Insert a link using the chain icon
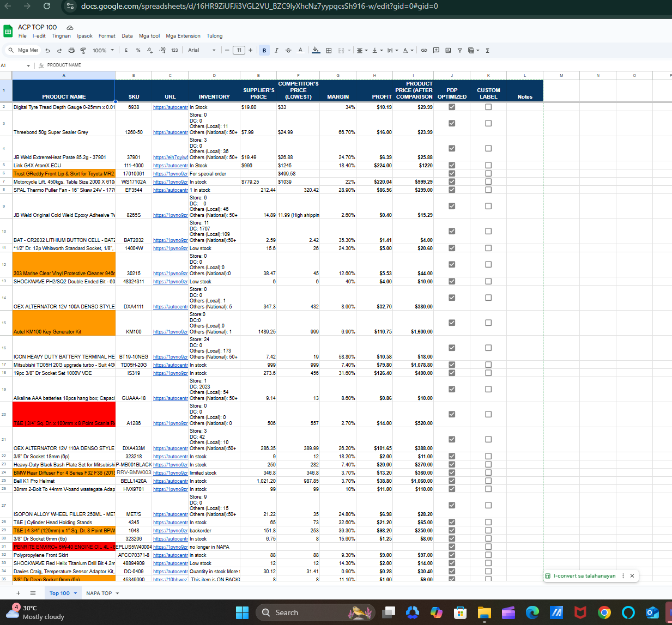 (424, 50)
